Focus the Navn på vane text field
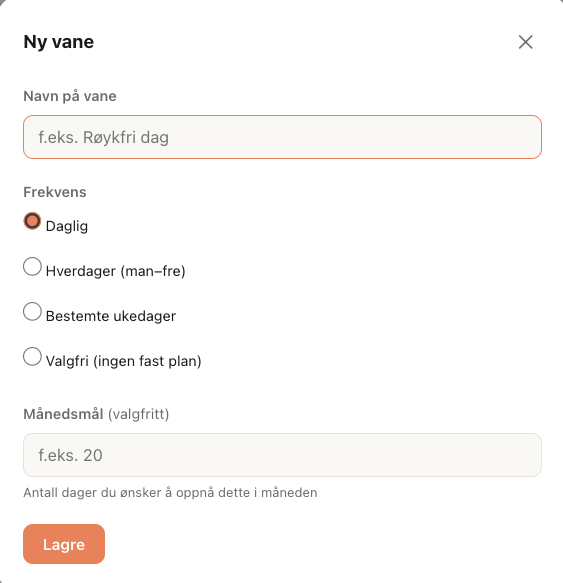The width and height of the screenshot is (563, 583). (x=282, y=137)
